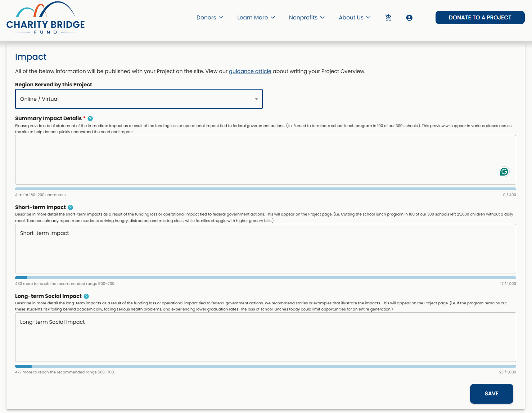Click the Charity Bridge Fund logo
This screenshot has width=532, height=413.
[x=46, y=18]
